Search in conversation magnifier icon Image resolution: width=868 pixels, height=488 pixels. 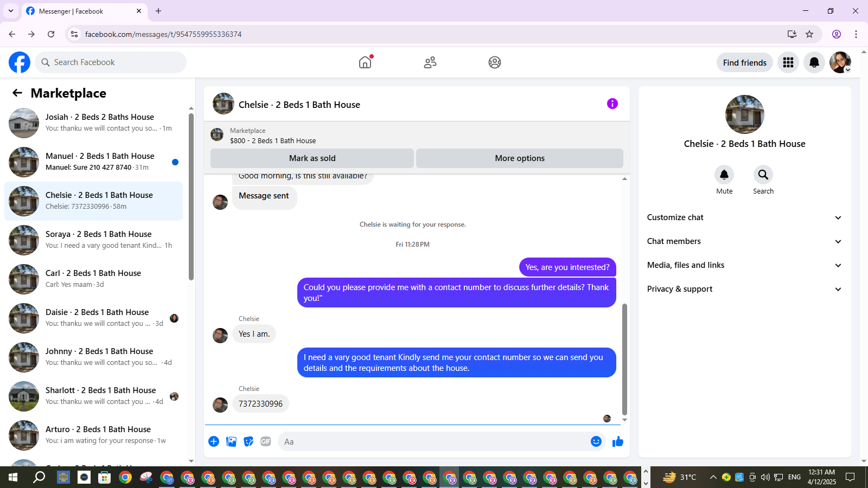[x=763, y=175]
